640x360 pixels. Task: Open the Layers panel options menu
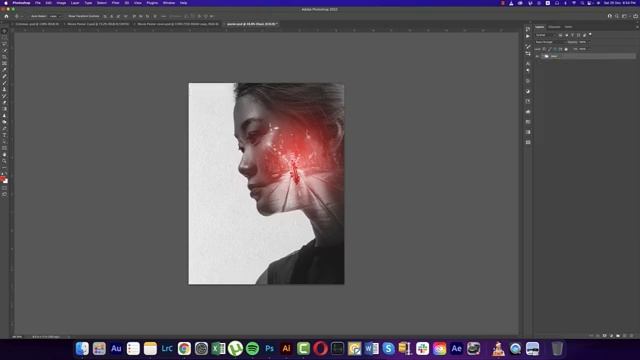coord(637,27)
